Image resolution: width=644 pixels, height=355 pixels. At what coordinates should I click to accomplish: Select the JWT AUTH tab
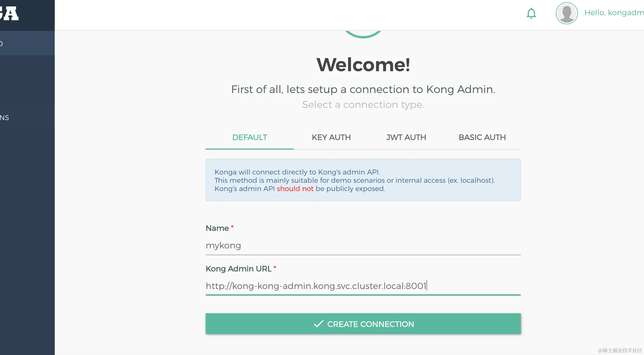coord(406,137)
